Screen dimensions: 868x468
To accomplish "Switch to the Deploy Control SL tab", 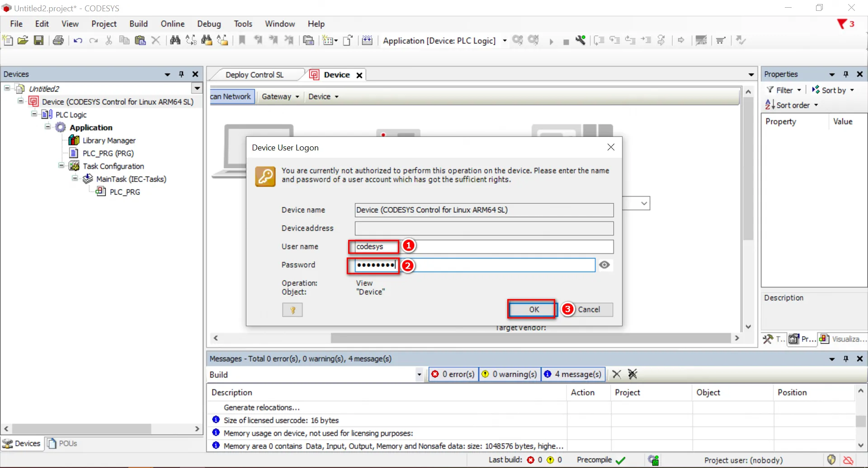I will click(x=255, y=75).
